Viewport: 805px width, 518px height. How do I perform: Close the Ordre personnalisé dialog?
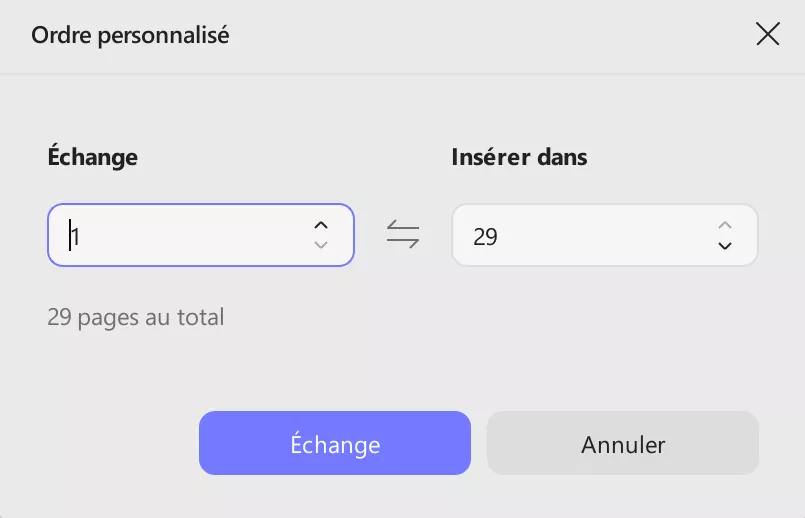point(767,35)
